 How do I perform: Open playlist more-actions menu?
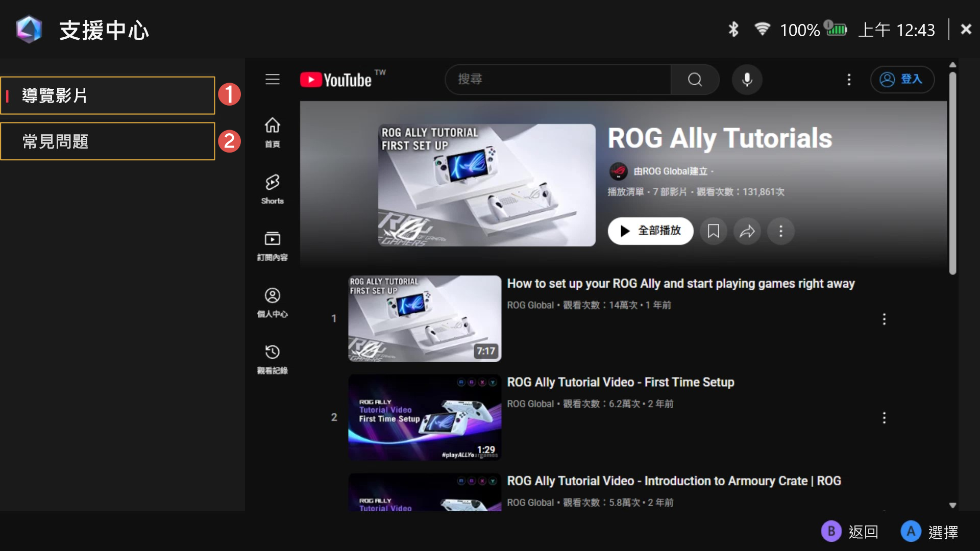(780, 231)
